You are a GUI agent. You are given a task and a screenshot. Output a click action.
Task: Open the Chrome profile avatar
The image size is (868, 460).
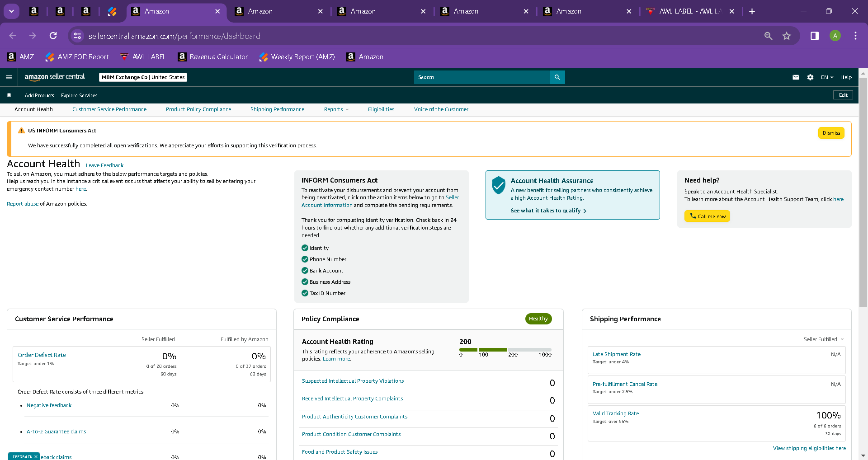click(835, 36)
